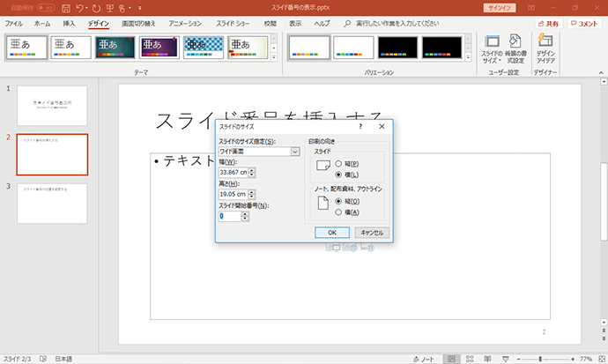Open the 表示 tab
The image size is (608, 364).
(295, 24)
